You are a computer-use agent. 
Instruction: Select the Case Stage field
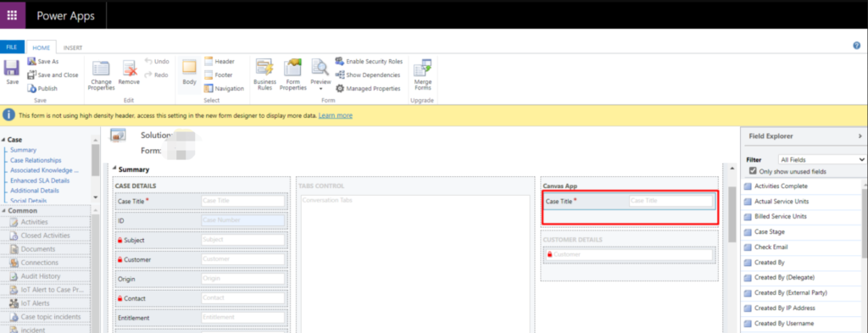coord(801,232)
